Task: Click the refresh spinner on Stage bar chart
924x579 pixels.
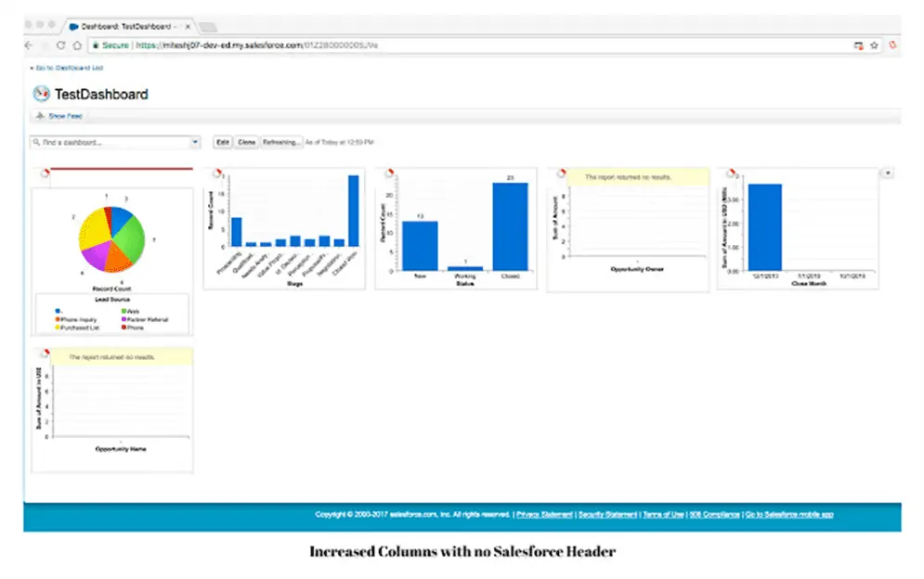Action: [x=217, y=173]
